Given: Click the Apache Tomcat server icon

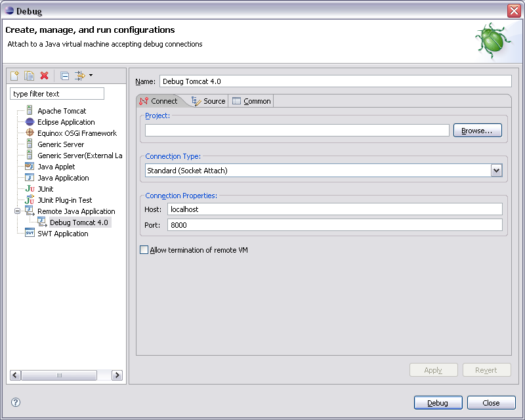Looking at the screenshot, I should coord(30,110).
